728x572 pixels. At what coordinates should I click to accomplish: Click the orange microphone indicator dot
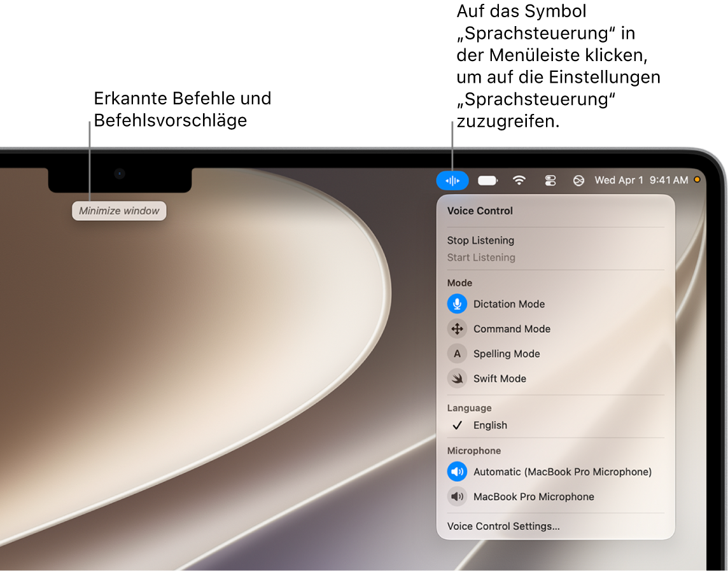click(x=697, y=179)
